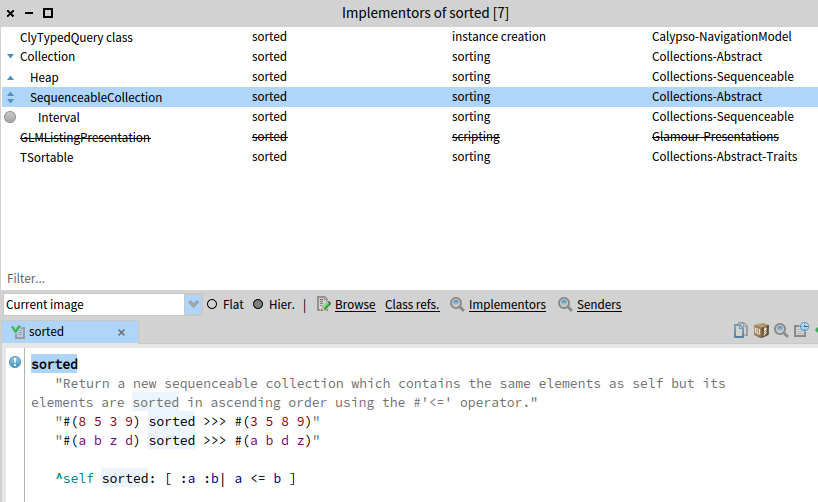This screenshot has height=502, width=818.
Task: Select the Collection row
Action: 409,56
